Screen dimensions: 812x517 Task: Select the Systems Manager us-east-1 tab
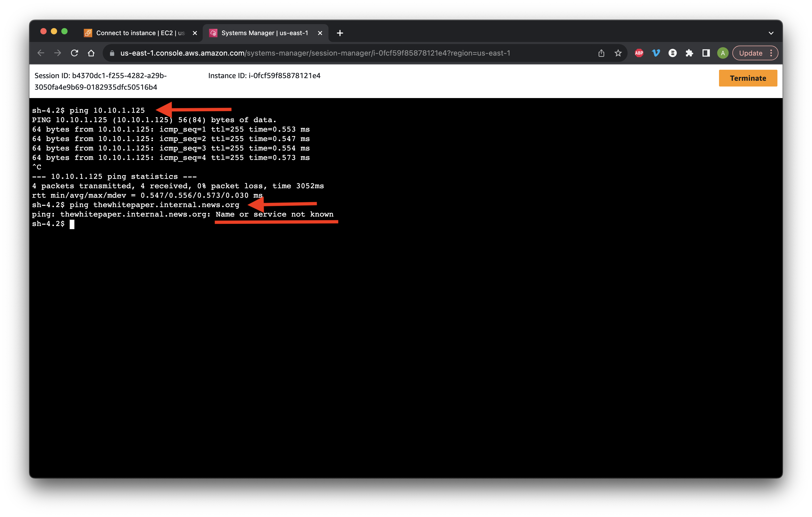[265, 33]
